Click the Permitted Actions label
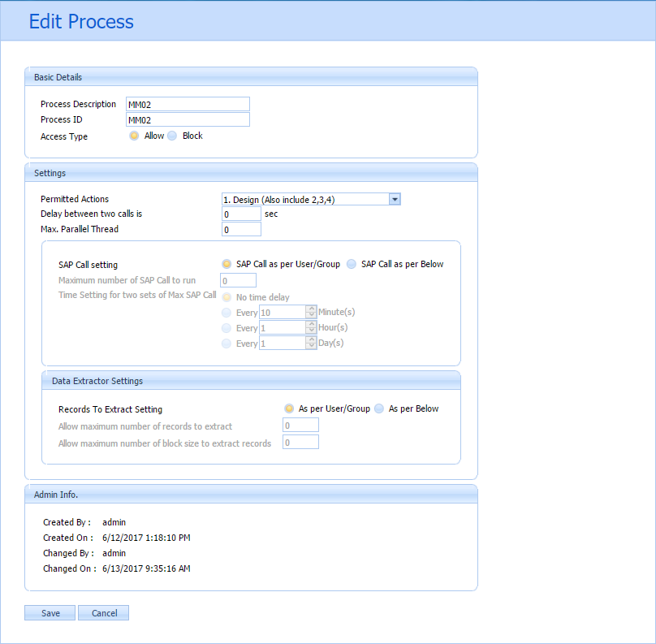The height and width of the screenshot is (644, 656). tap(75, 199)
